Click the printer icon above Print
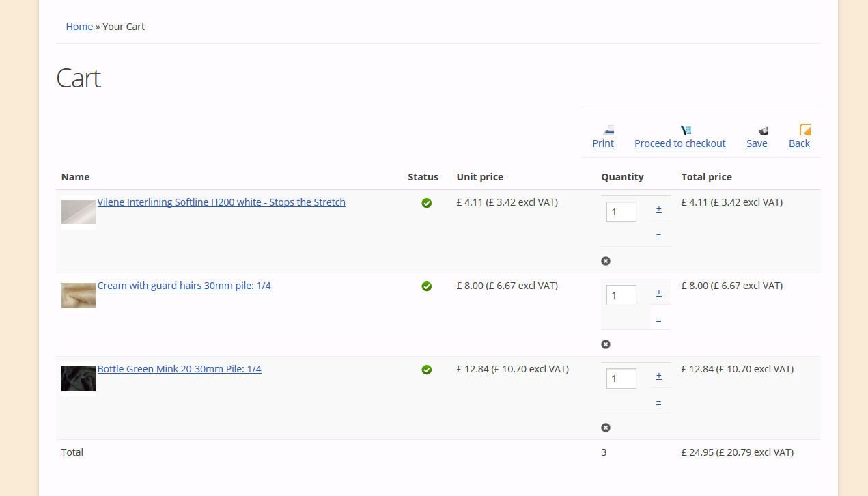Image resolution: width=868 pixels, height=496 pixels. click(x=608, y=130)
